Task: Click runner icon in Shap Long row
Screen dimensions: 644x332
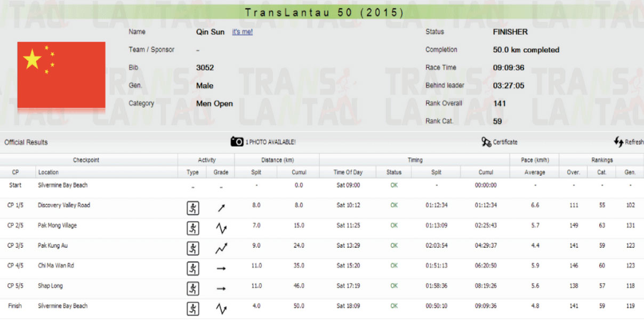Action: pyautogui.click(x=193, y=289)
